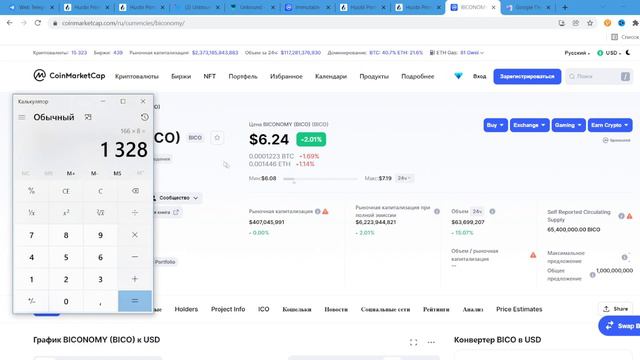
Task: Click calculator digit 4
Action: pyautogui.click(x=31, y=257)
